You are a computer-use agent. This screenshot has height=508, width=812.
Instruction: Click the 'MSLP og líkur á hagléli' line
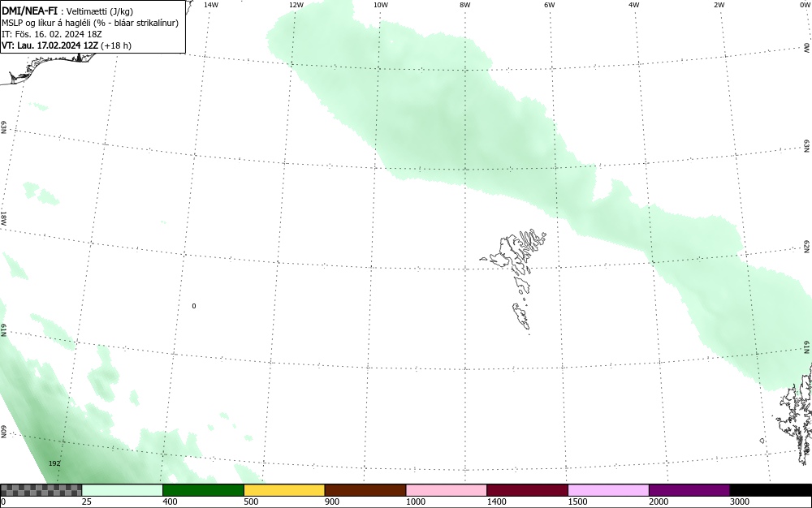pyautogui.click(x=90, y=23)
